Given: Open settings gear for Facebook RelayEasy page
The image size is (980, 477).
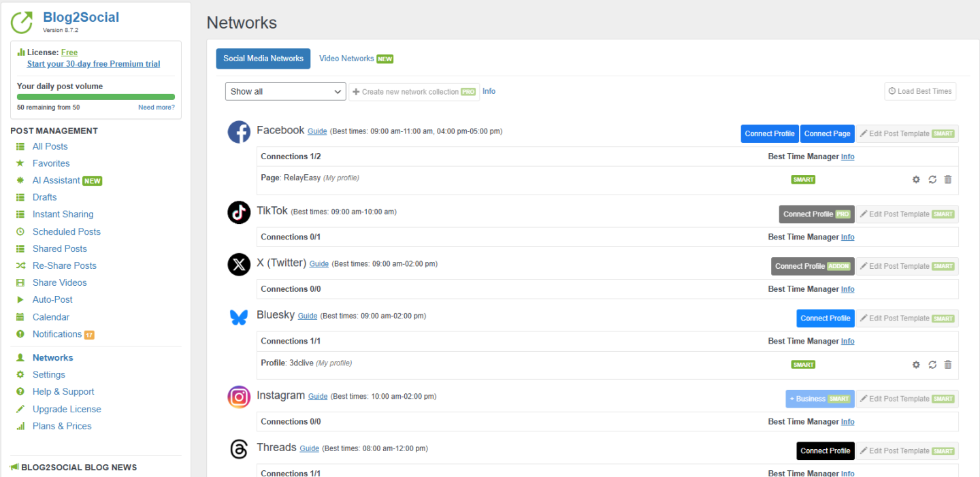Looking at the screenshot, I should pos(916,180).
